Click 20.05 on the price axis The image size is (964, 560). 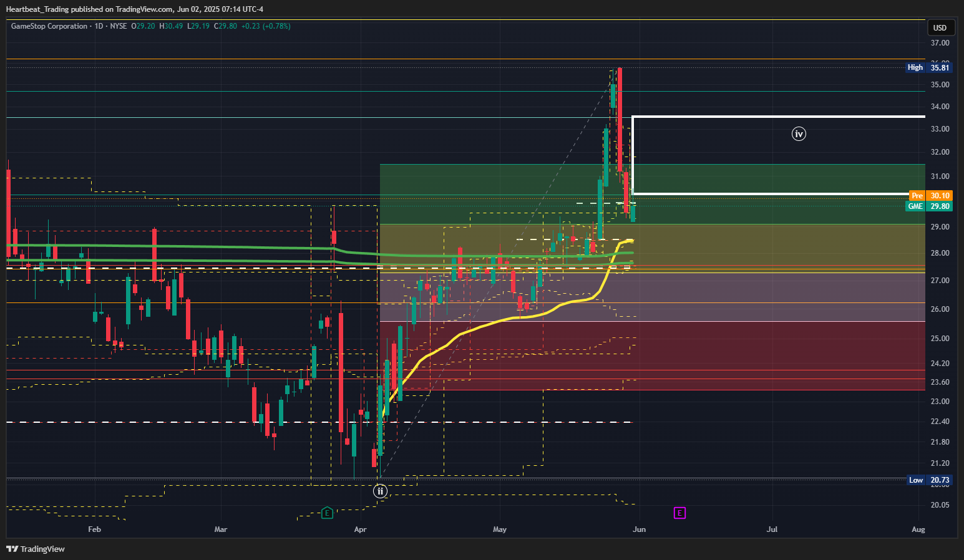[940, 505]
